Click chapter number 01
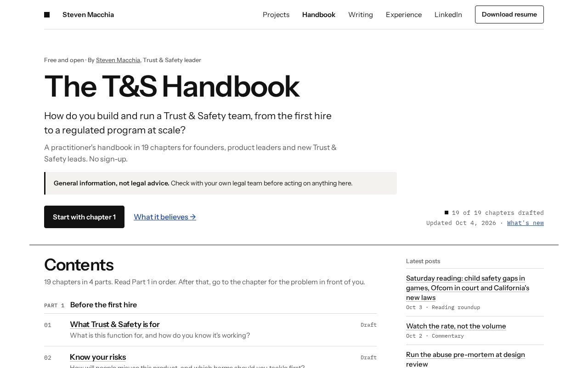 48,325
